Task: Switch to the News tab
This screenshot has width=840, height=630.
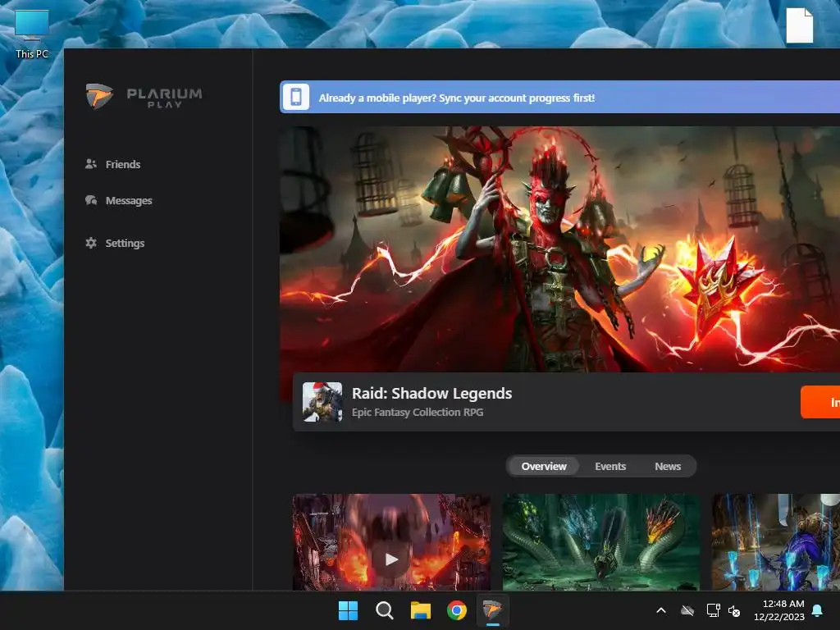Action: 668,466
